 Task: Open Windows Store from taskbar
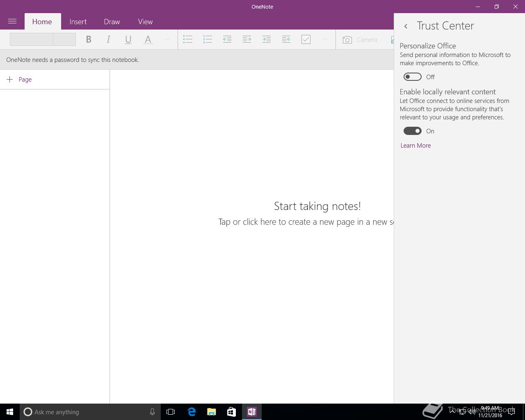pos(231,412)
